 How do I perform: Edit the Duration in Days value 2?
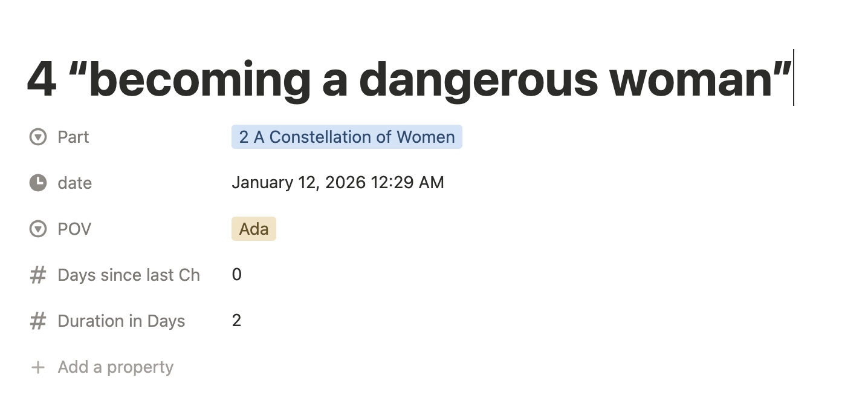236,321
